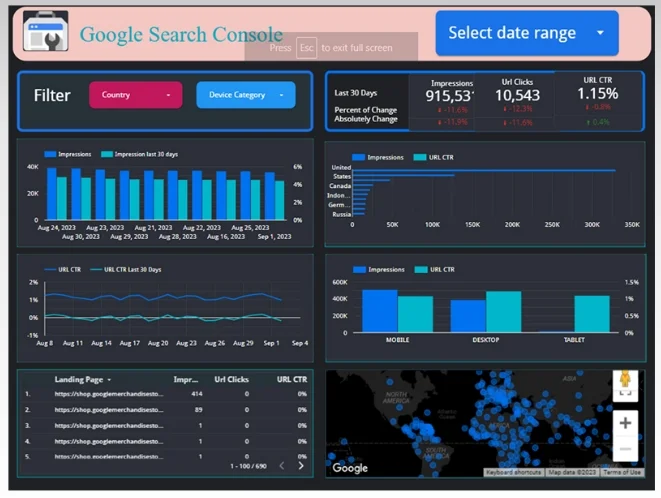Toggle map fullscreen view icon
Viewport: 661px width, 498px height.
pos(625,392)
